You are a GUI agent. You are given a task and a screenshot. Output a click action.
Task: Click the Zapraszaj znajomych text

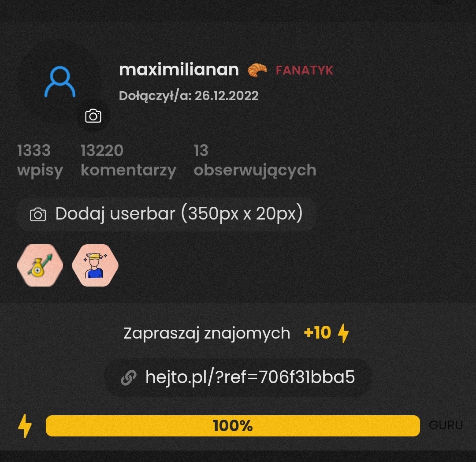click(x=207, y=334)
